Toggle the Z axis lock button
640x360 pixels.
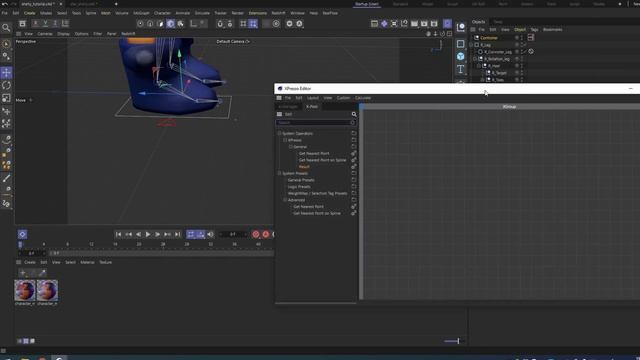(55, 24)
